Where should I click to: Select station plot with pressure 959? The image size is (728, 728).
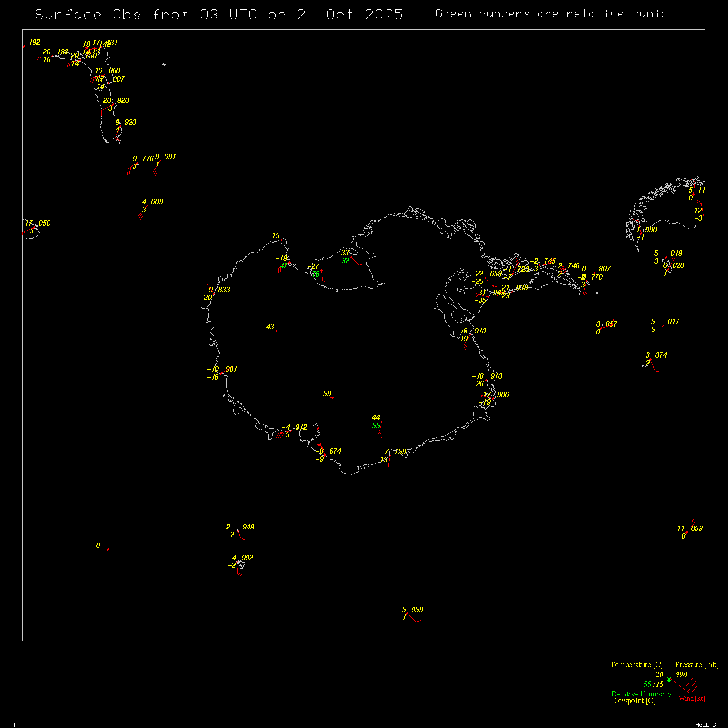click(407, 614)
